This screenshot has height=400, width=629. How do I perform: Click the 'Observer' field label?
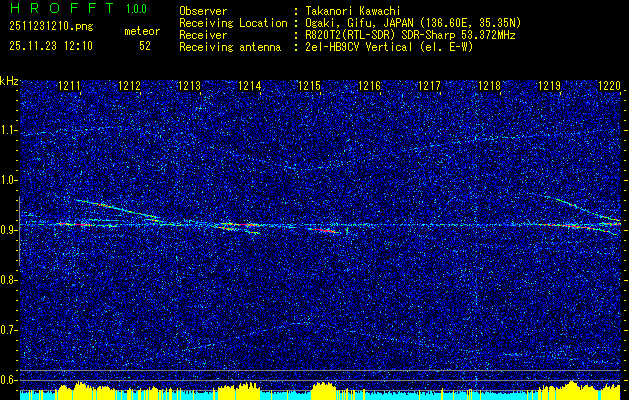pos(203,11)
